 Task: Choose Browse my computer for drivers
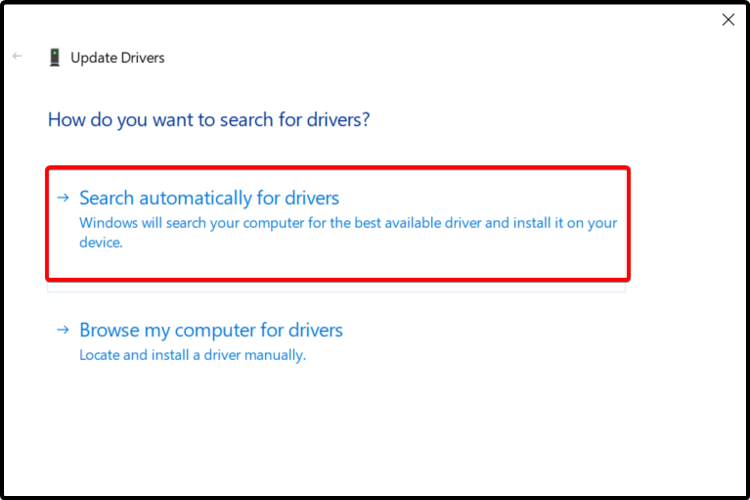coord(211,330)
